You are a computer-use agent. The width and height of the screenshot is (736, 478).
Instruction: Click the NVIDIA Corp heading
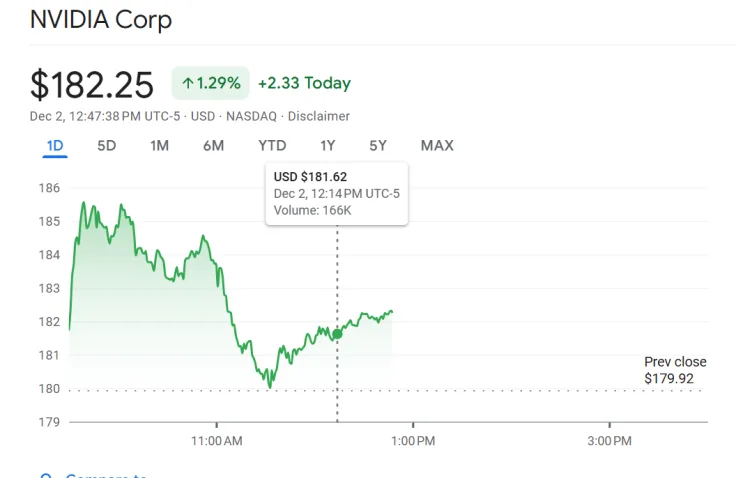click(x=100, y=19)
